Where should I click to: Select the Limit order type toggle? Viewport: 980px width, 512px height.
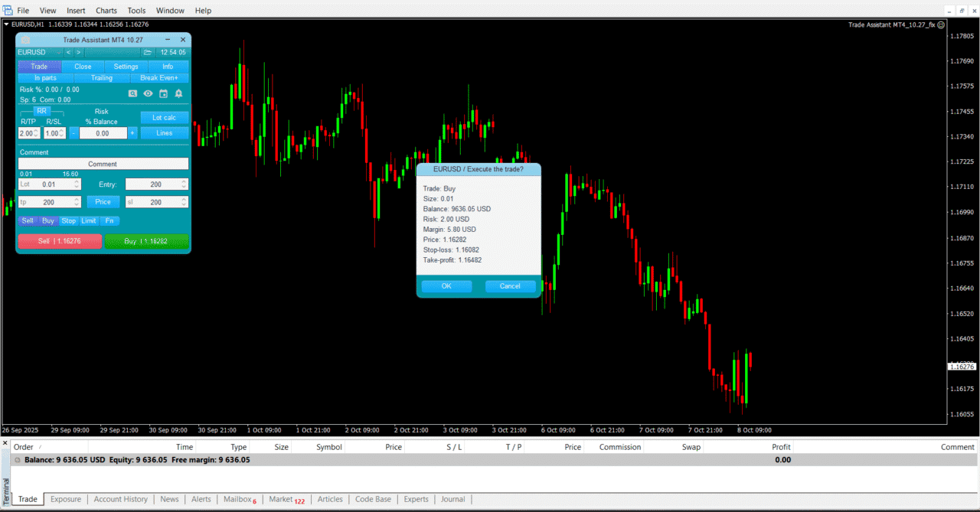point(89,220)
